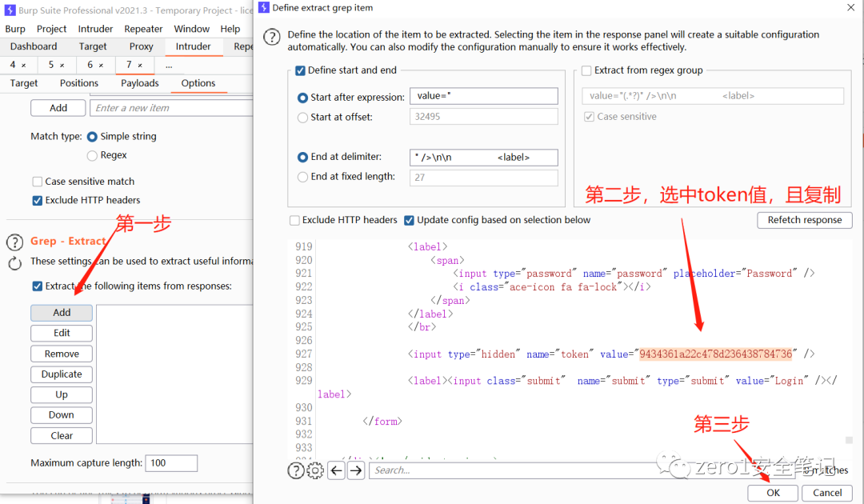This screenshot has height=504, width=864.
Task: Click Edit for the extract items list
Action: (62, 334)
